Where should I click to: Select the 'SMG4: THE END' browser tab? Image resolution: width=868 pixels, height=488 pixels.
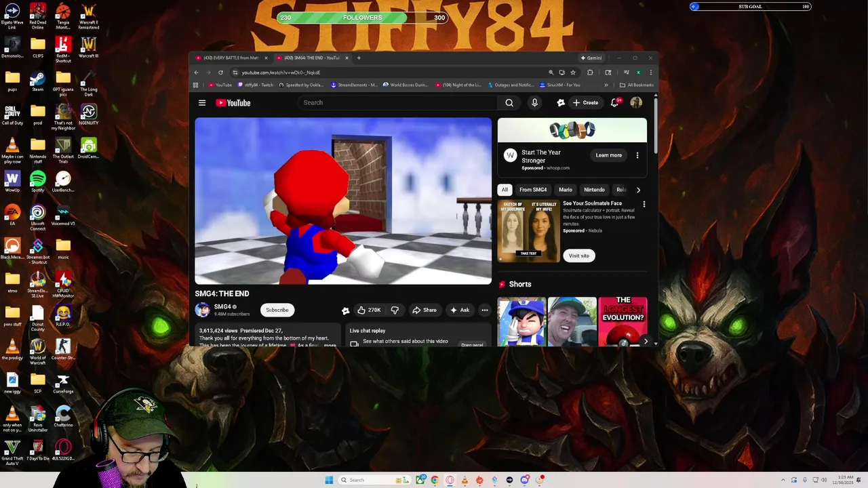coord(313,58)
